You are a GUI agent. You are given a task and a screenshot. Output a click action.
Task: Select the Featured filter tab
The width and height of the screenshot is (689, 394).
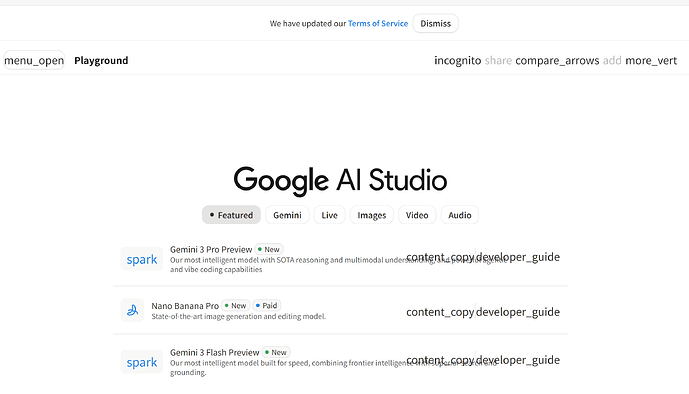[x=231, y=215]
